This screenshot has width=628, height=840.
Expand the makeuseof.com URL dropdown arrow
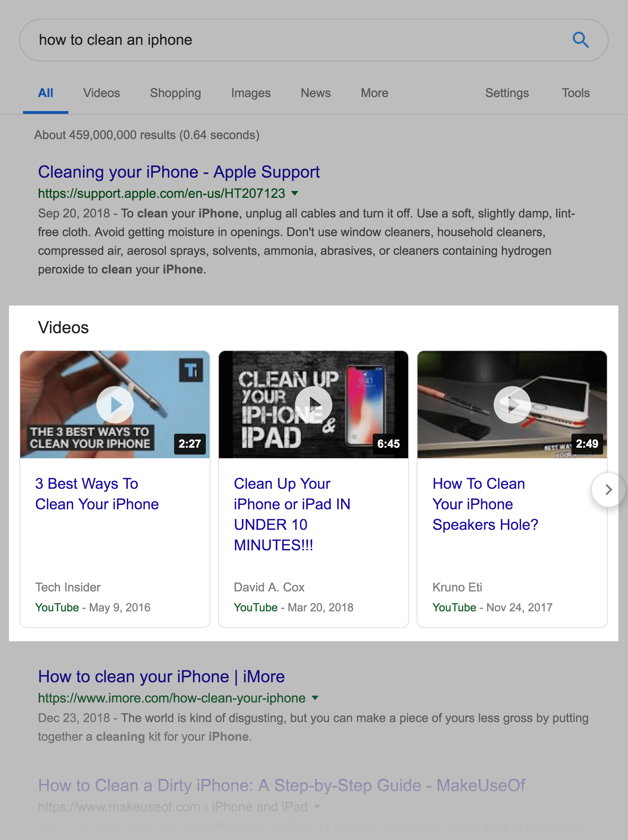coord(317,807)
